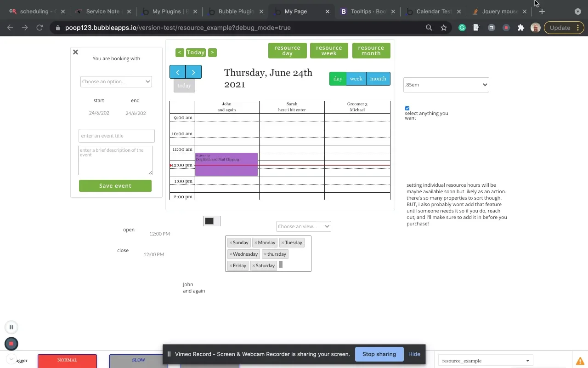Viewport: 588px width, 368px height.
Task: Open the .85em font size dropdown
Action: tap(446, 85)
